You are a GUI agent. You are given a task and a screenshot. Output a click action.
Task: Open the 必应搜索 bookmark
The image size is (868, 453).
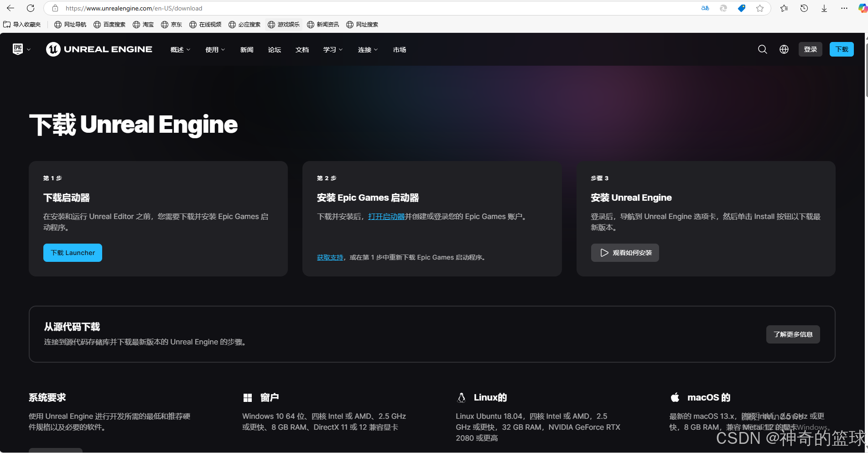244,25
